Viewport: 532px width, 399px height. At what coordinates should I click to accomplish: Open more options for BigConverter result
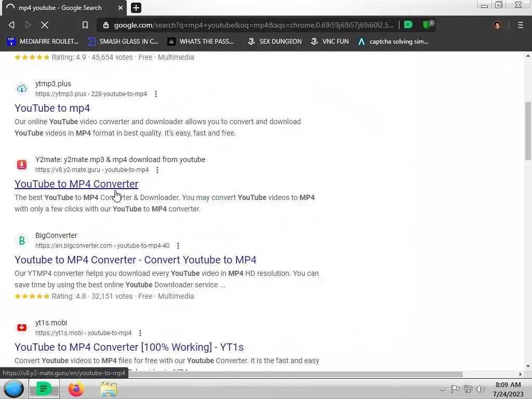click(178, 246)
